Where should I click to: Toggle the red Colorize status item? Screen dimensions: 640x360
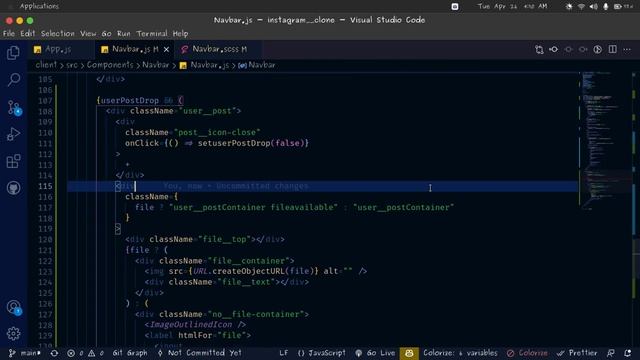pos(527,353)
